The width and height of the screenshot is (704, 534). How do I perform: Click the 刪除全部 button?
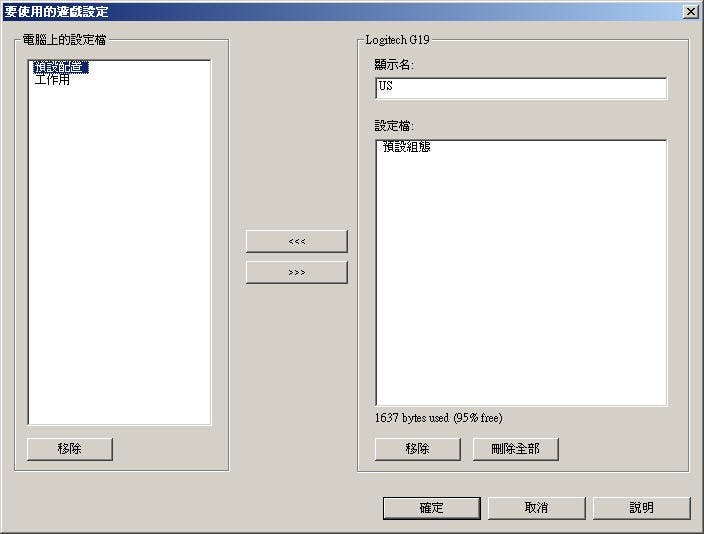pyautogui.click(x=515, y=449)
